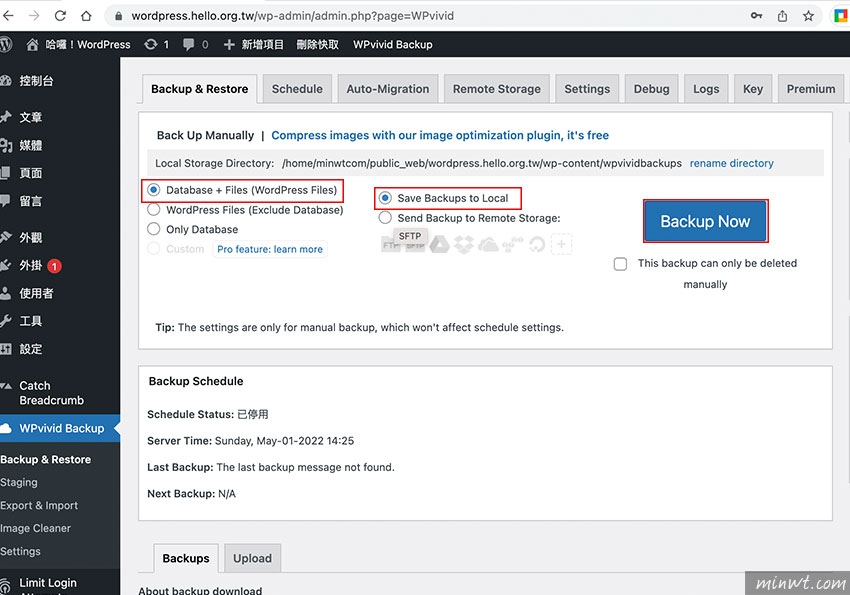The image size is (850, 595).
Task: Switch to Auto-Migration tab
Action: pos(388,89)
